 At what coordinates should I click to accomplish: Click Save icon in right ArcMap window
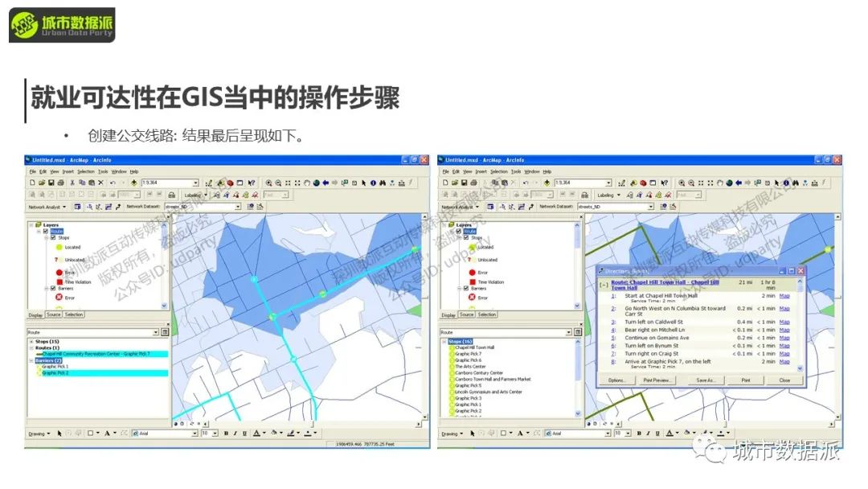[464, 183]
